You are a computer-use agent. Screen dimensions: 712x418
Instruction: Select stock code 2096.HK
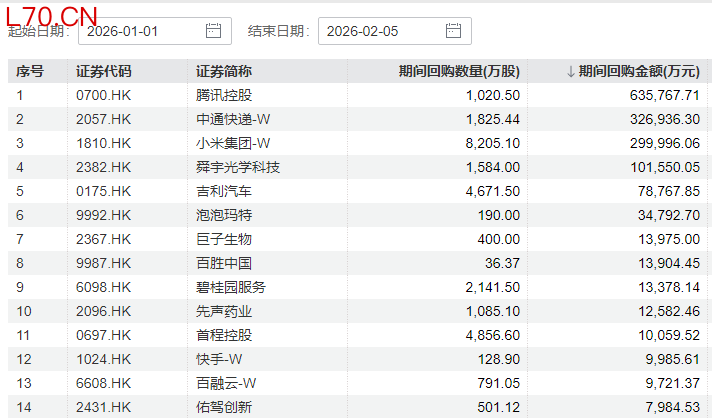coord(104,311)
